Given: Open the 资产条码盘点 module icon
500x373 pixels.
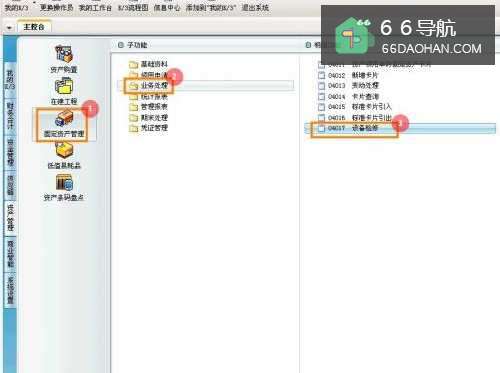Looking at the screenshot, I should pos(64,188).
